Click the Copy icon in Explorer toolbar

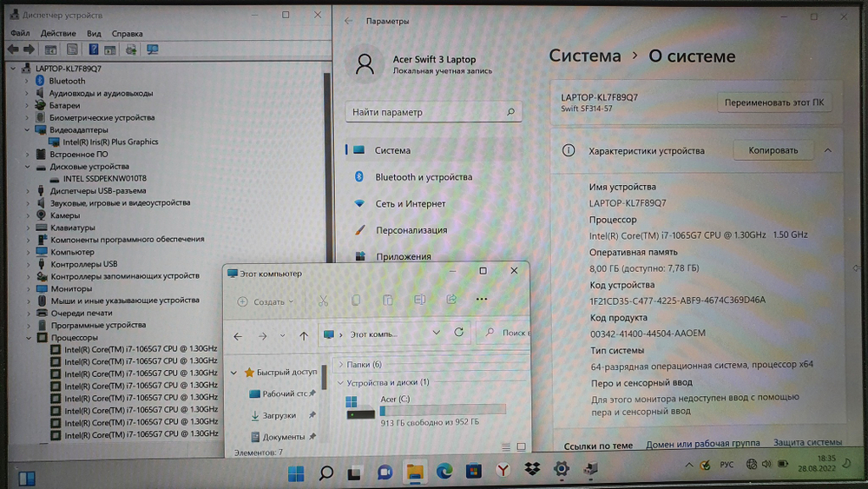click(x=356, y=301)
